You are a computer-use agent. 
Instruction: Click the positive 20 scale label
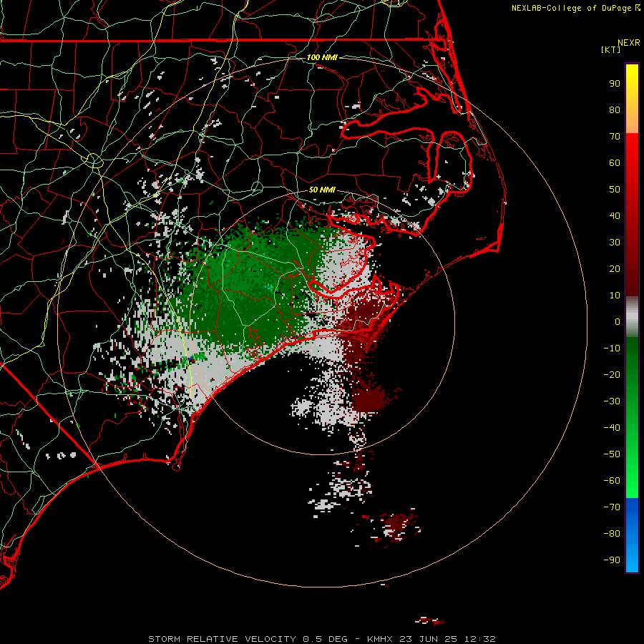click(615, 269)
